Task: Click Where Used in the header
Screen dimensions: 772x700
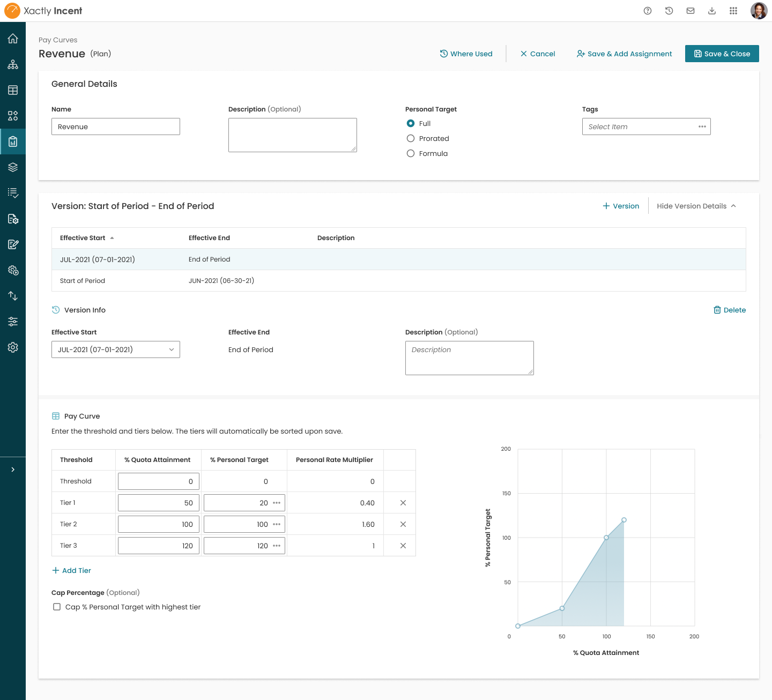Action: (x=466, y=54)
